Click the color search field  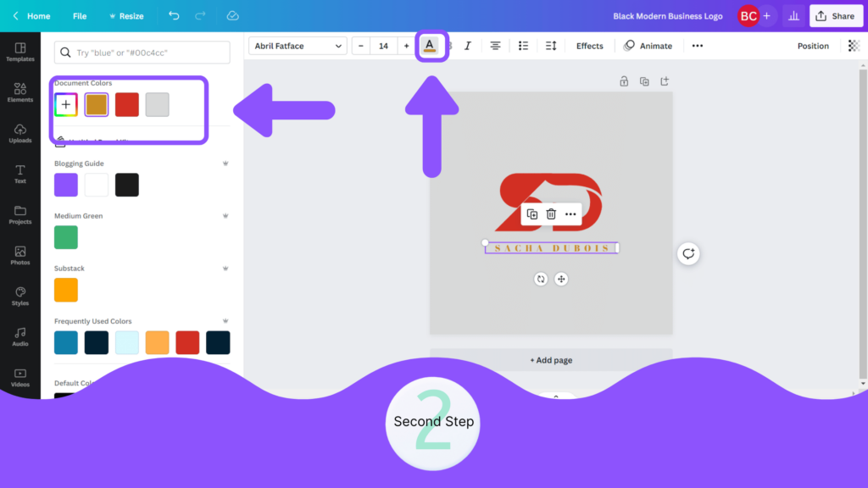click(142, 53)
